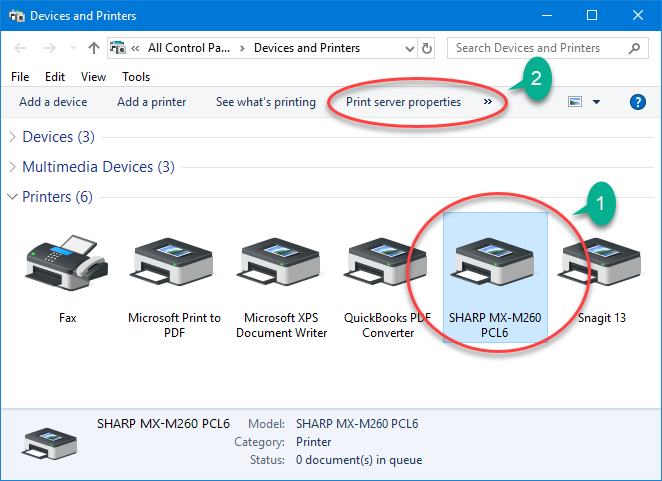Click Print server properties
The height and width of the screenshot is (481, 662).
tap(403, 102)
